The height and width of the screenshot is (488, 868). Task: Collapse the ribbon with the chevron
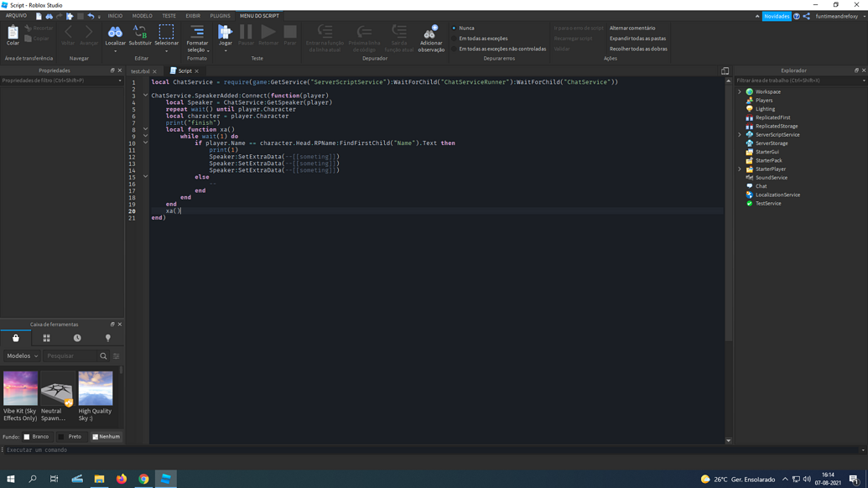[757, 16]
